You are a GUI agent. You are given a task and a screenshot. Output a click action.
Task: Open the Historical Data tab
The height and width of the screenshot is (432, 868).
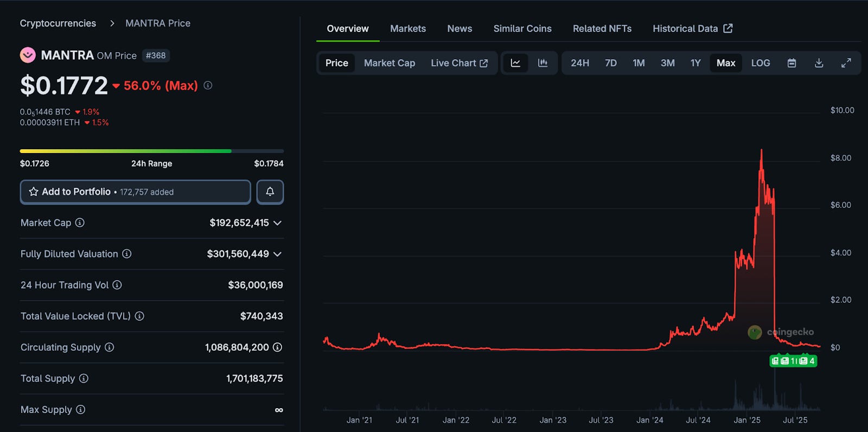pyautogui.click(x=692, y=29)
